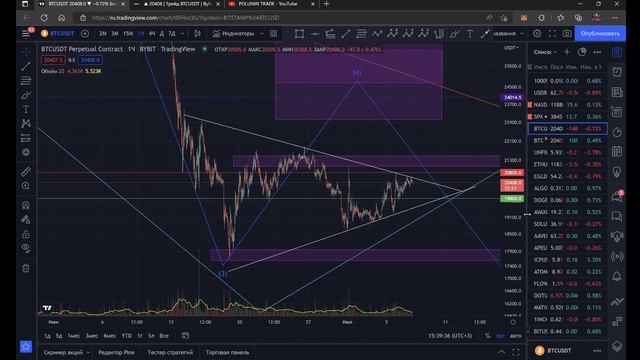Toggle лог logarithmic scale
Image resolution: width=640 pixels, height=360 pixels.
(500, 336)
